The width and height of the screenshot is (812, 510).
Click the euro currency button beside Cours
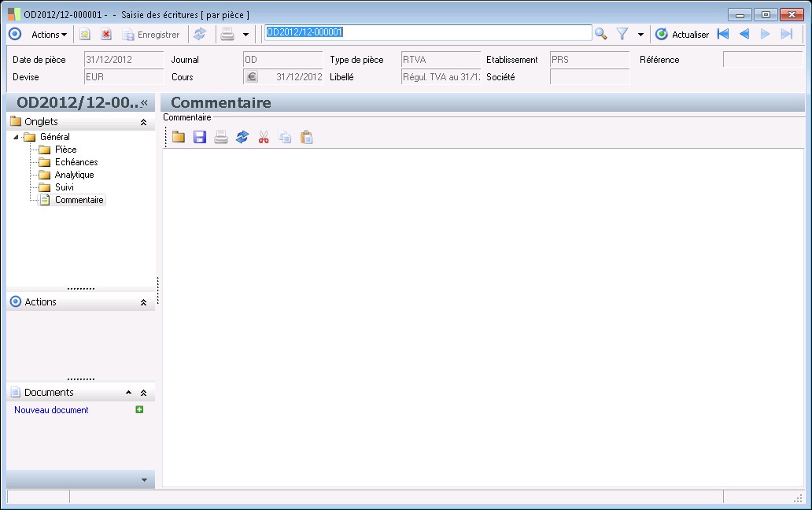(252, 76)
